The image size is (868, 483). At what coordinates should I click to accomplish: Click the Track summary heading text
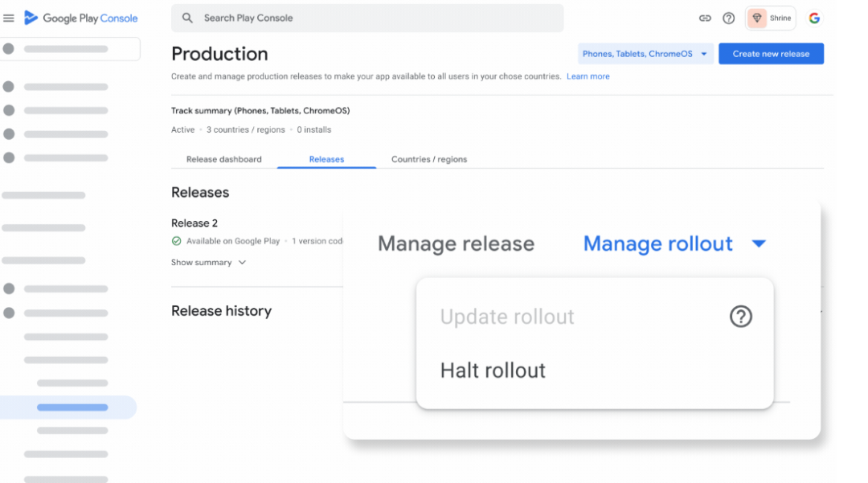coord(260,111)
